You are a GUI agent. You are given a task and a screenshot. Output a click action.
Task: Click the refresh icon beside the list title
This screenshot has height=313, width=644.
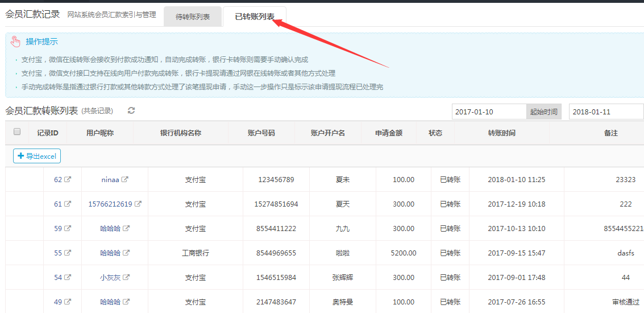point(131,110)
